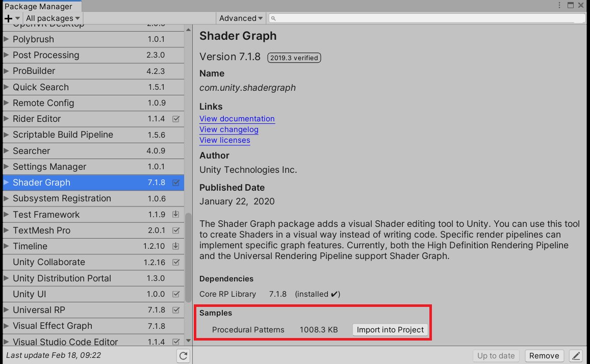Maximize the Package Manager window
The height and width of the screenshot is (364, 590).
click(571, 5)
